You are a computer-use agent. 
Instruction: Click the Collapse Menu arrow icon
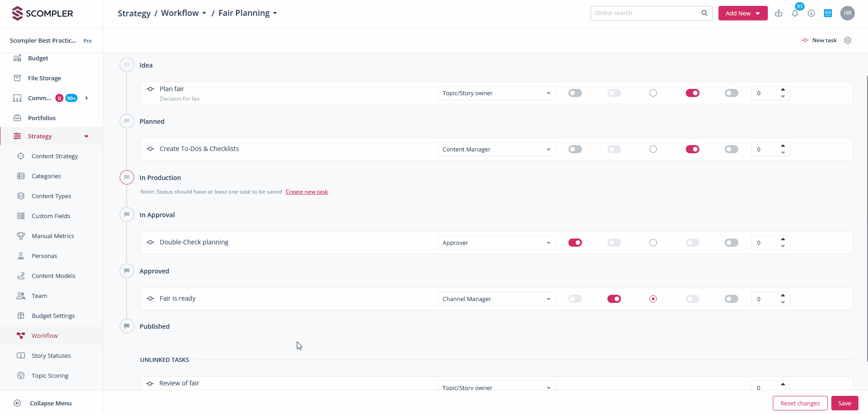tap(17, 403)
